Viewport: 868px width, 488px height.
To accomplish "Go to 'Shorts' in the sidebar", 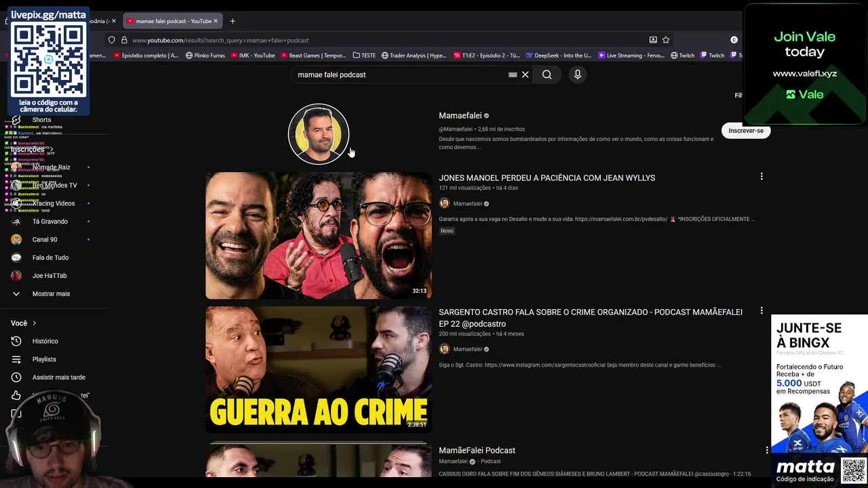I will coord(41,120).
